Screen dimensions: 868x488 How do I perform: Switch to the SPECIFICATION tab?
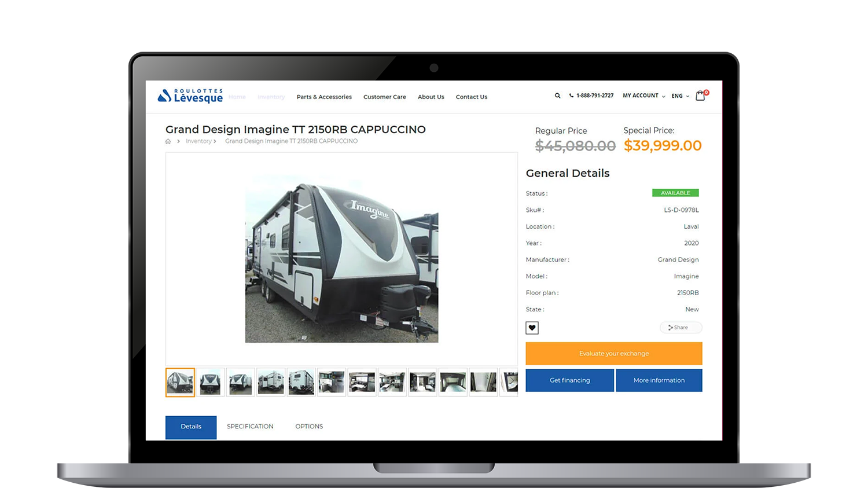coord(250,427)
